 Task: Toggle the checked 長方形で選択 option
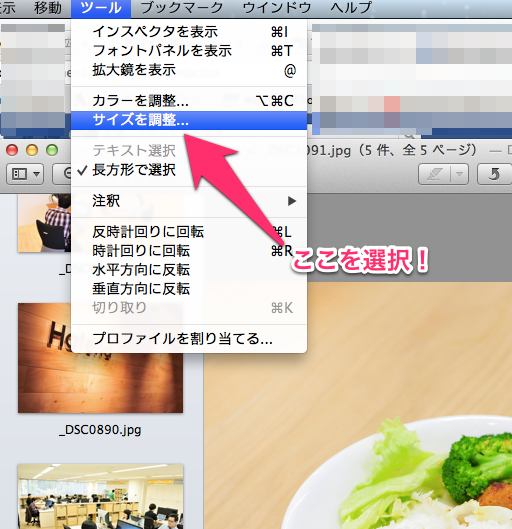(189, 170)
